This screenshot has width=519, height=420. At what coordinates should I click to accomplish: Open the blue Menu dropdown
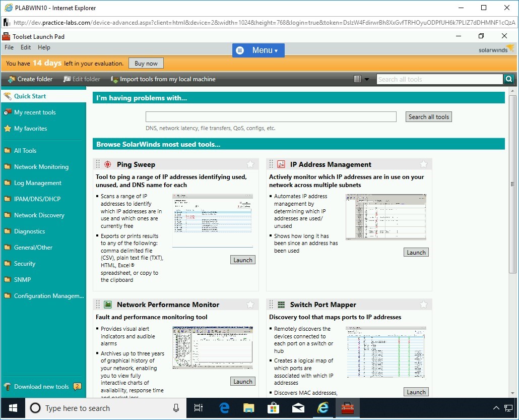pyautogui.click(x=258, y=50)
